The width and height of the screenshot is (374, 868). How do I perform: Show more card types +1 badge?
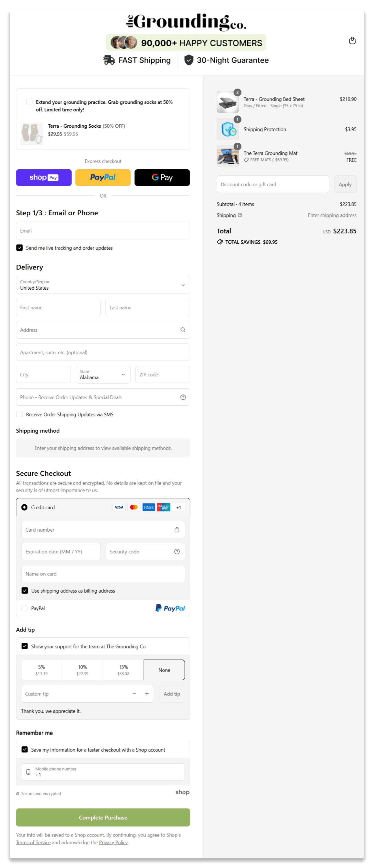tap(178, 507)
